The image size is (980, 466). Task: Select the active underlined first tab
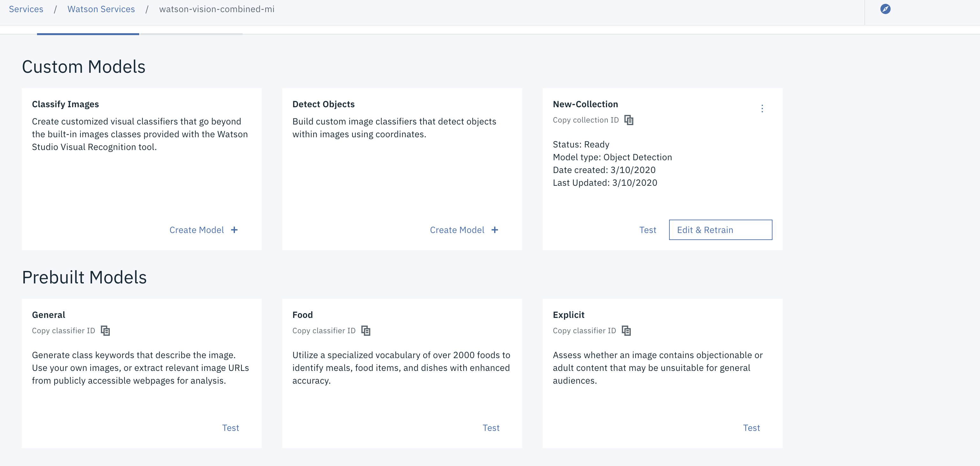click(x=88, y=31)
